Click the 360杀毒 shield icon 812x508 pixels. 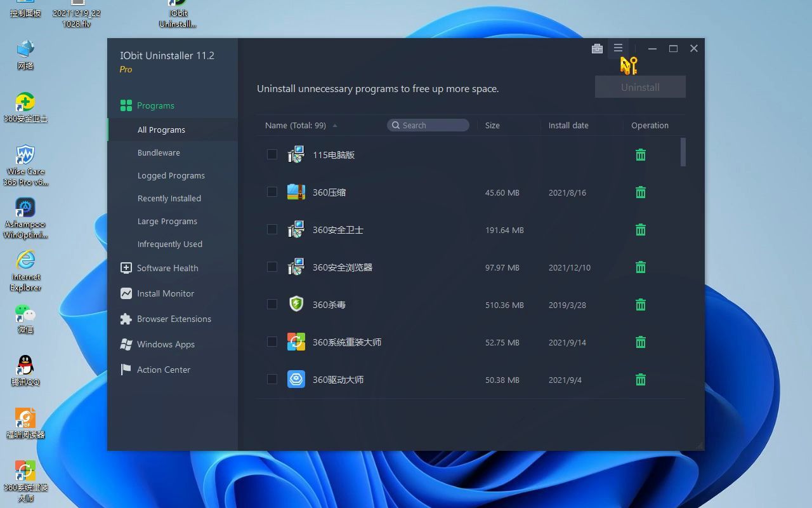[296, 304]
